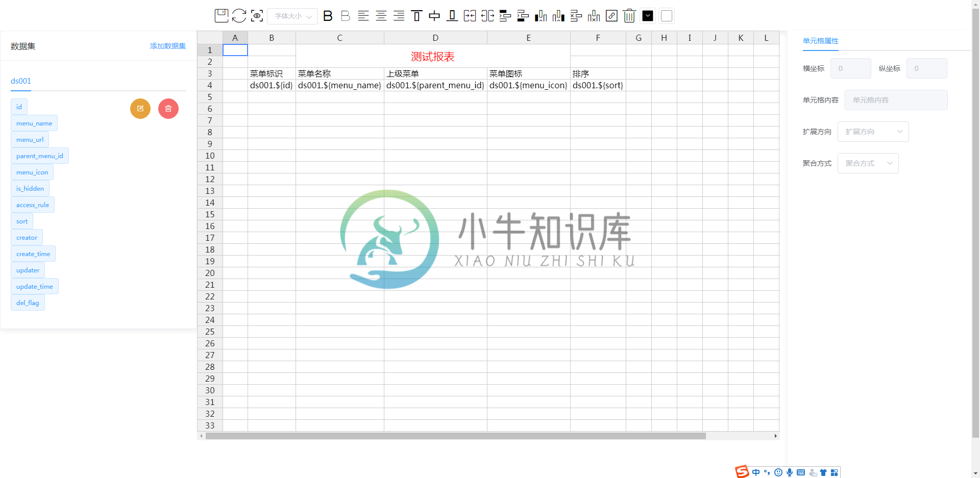
Task: Click the Sogou input method S icon
Action: 742,472
